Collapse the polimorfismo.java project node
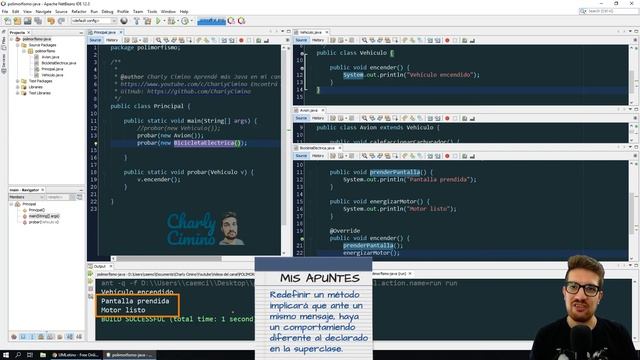The image size is (640, 360). point(12,39)
